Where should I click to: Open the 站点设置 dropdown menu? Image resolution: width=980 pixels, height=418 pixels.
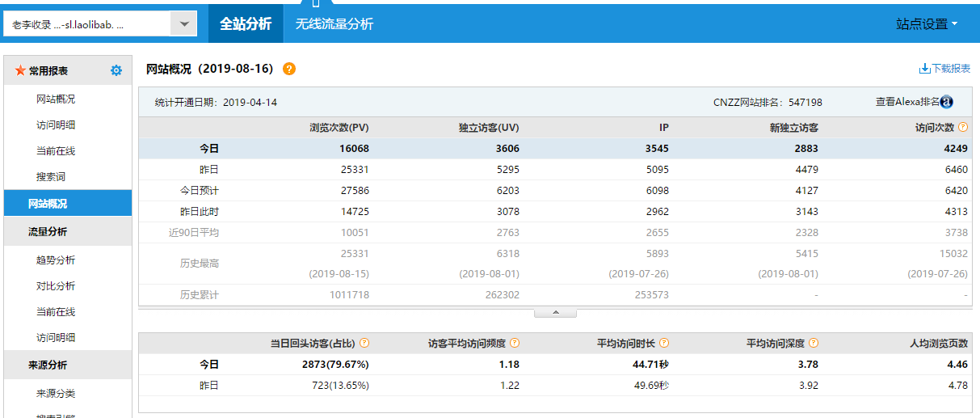point(927,24)
